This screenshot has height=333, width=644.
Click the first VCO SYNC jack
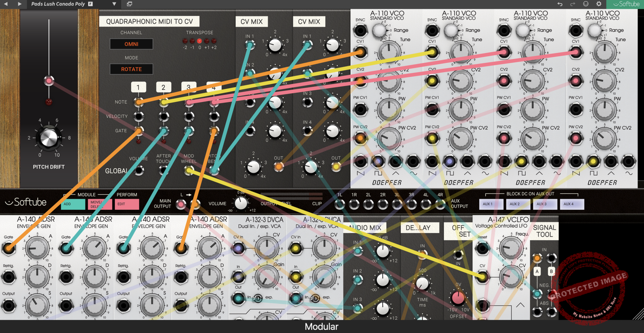click(x=360, y=30)
